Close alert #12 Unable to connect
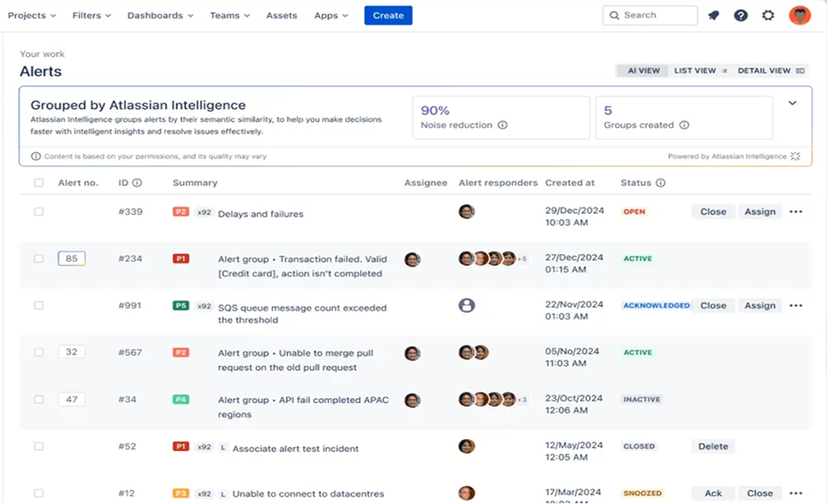Image resolution: width=827 pixels, height=504 pixels. coord(760,493)
